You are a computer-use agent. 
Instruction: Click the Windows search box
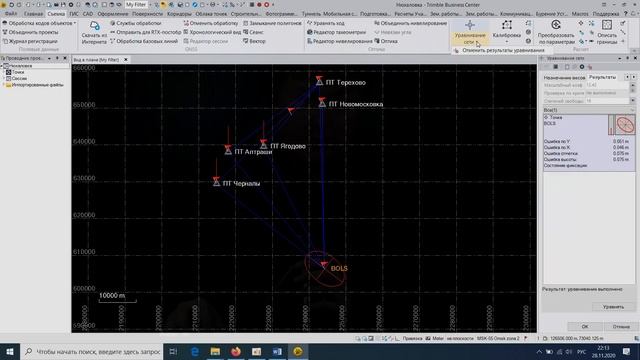coord(92,351)
